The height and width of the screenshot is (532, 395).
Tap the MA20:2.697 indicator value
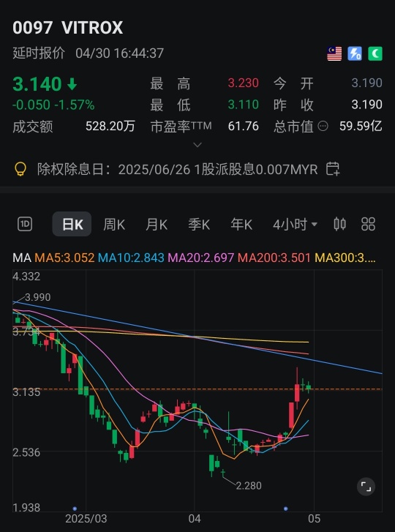pyautogui.click(x=201, y=258)
